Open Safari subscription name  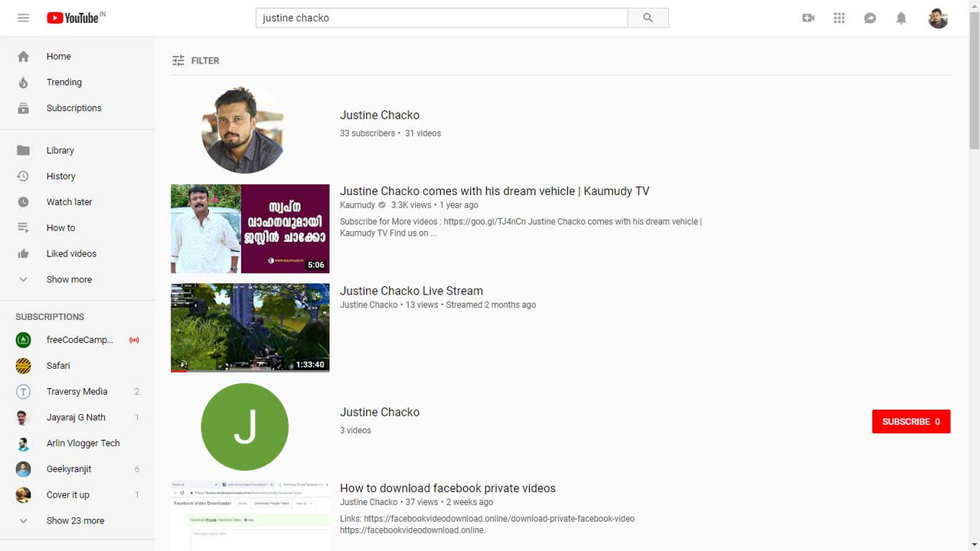tap(58, 366)
